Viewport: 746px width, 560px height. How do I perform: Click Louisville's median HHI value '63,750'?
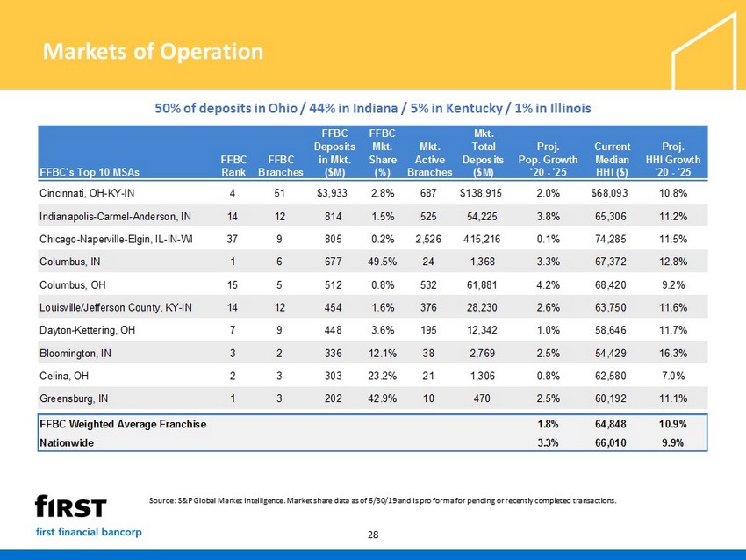(x=611, y=307)
